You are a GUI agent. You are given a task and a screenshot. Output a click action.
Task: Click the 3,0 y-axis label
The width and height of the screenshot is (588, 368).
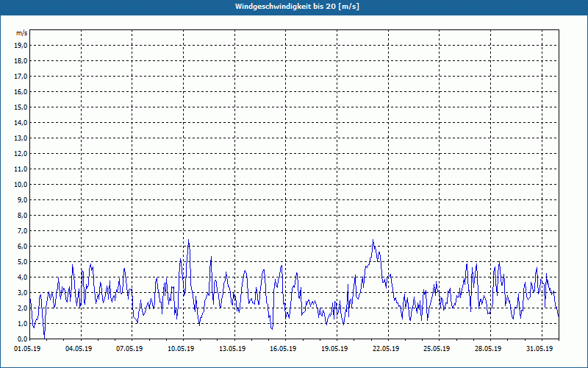pyautogui.click(x=22, y=292)
